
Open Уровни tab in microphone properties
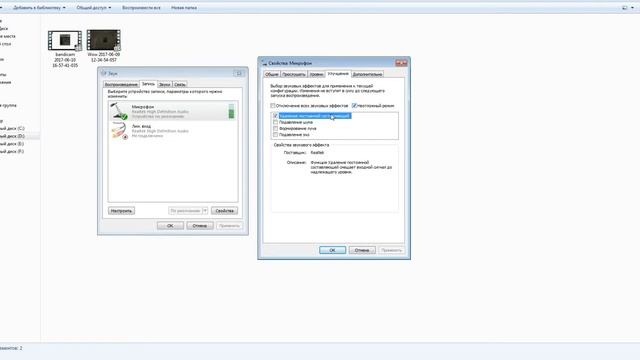pyautogui.click(x=316, y=74)
